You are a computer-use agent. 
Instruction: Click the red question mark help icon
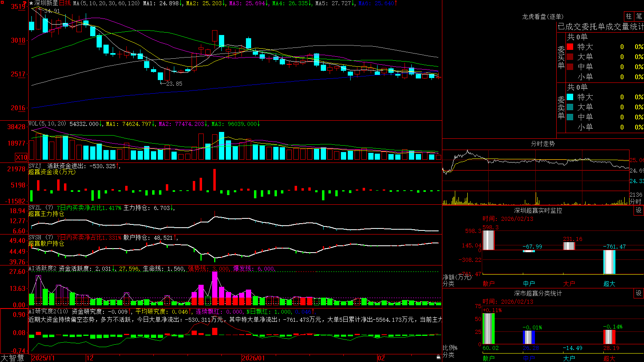(x=25, y=3)
